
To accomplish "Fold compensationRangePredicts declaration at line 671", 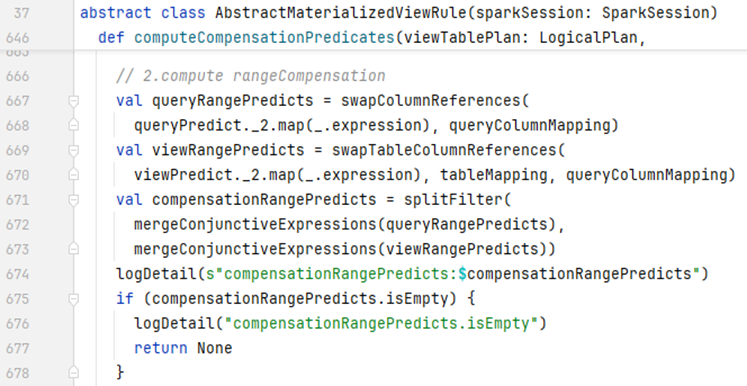I will pyautogui.click(x=73, y=200).
